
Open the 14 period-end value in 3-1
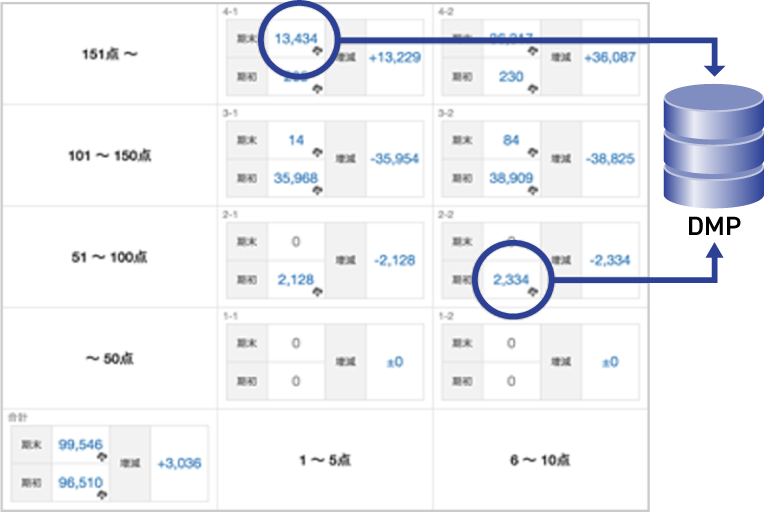pos(296,140)
